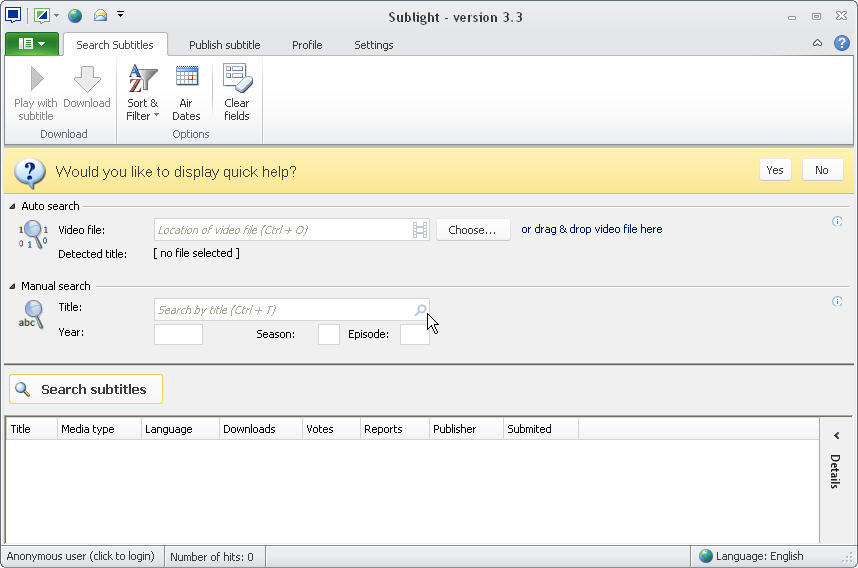Open the Settings tab

pyautogui.click(x=373, y=45)
